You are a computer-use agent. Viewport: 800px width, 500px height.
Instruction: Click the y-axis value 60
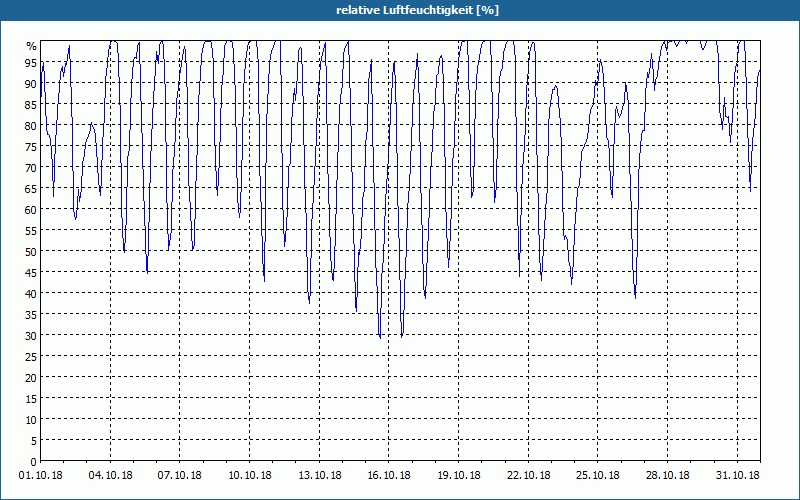[31, 210]
